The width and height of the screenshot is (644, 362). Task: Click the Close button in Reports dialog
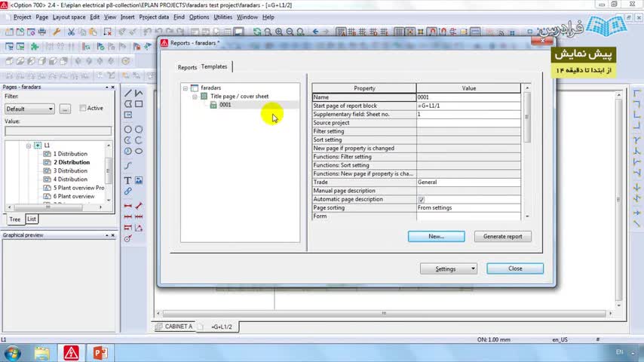coord(515,268)
